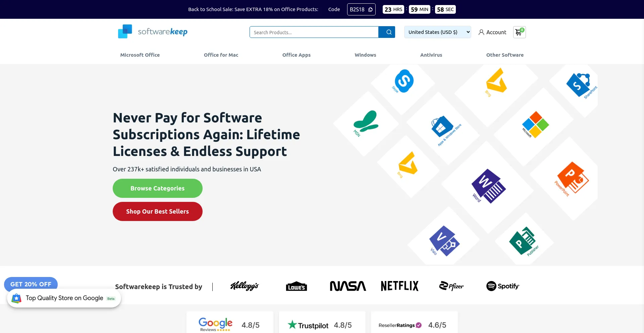
Task: Click the 23 HRS countdown box
Action: [393, 9]
